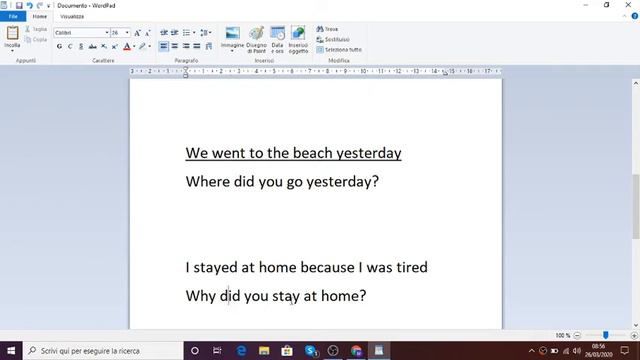Open the line spacing dropdown
Viewport: 640px width, 360px height.
pyautogui.click(x=206, y=33)
